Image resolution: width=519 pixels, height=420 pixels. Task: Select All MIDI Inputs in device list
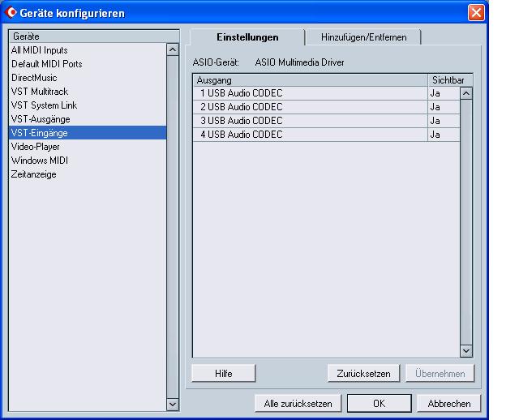click(x=88, y=50)
